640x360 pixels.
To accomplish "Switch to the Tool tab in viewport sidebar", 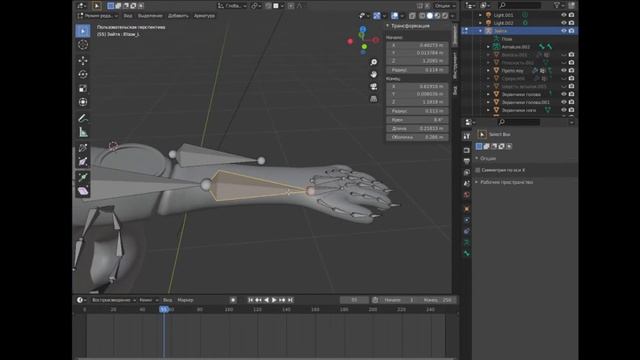I will (455, 65).
